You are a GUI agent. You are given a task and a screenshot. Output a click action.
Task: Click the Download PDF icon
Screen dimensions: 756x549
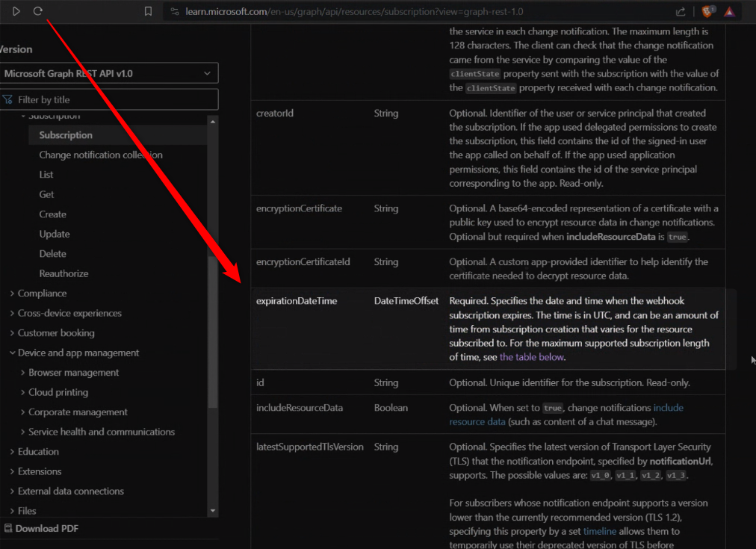[8, 528]
